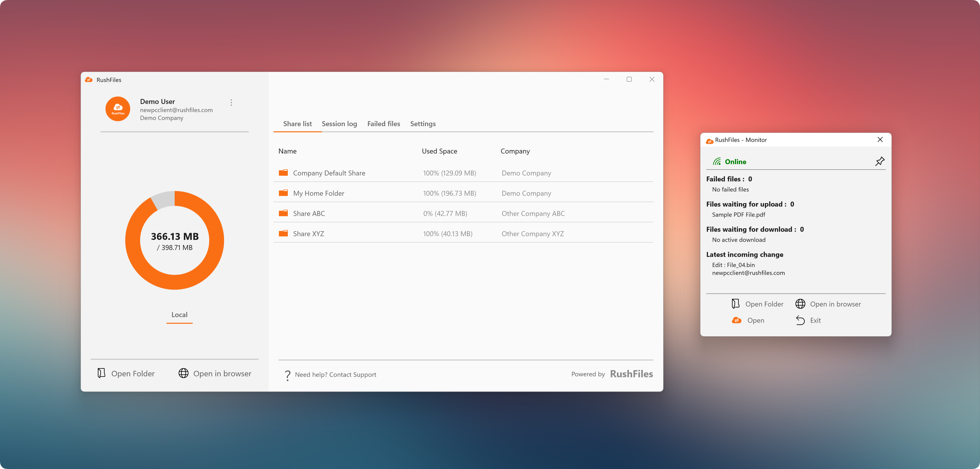This screenshot has height=469, width=980.
Task: Click the Open cloud icon in Monitor
Action: point(736,320)
